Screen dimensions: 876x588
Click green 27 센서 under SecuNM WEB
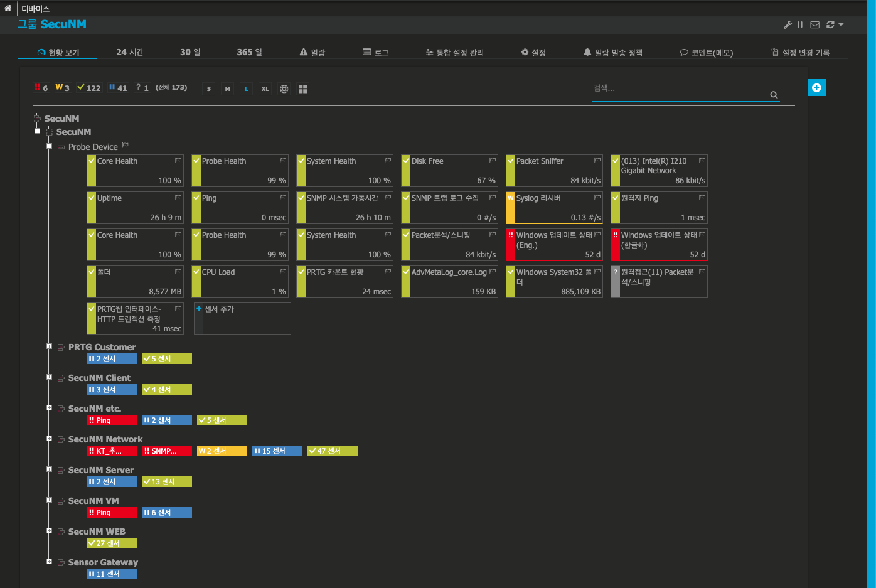coord(112,543)
